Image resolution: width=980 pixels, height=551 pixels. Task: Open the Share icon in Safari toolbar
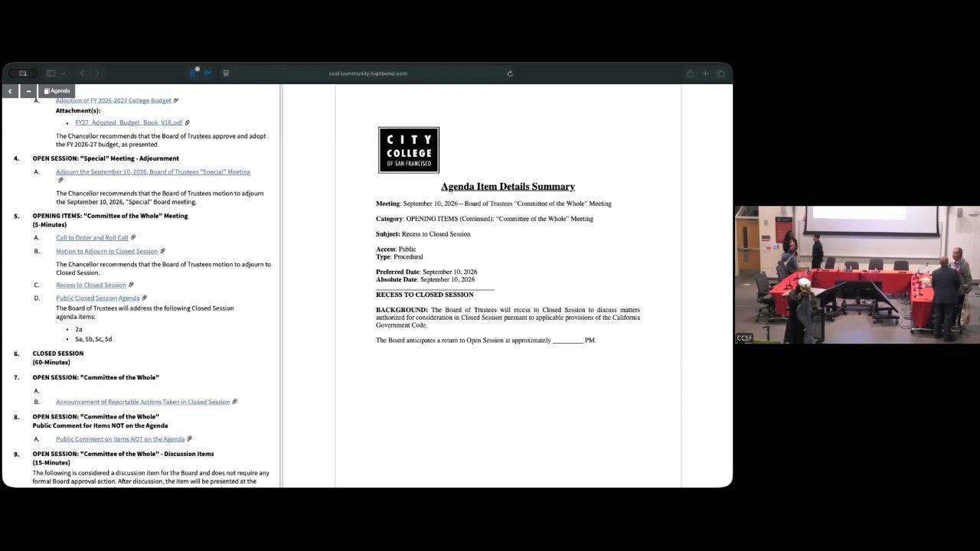(x=690, y=73)
